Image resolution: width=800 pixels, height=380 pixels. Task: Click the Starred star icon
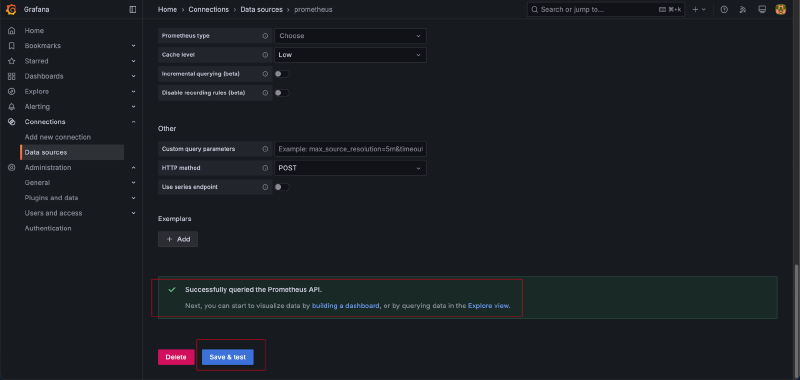(11, 61)
